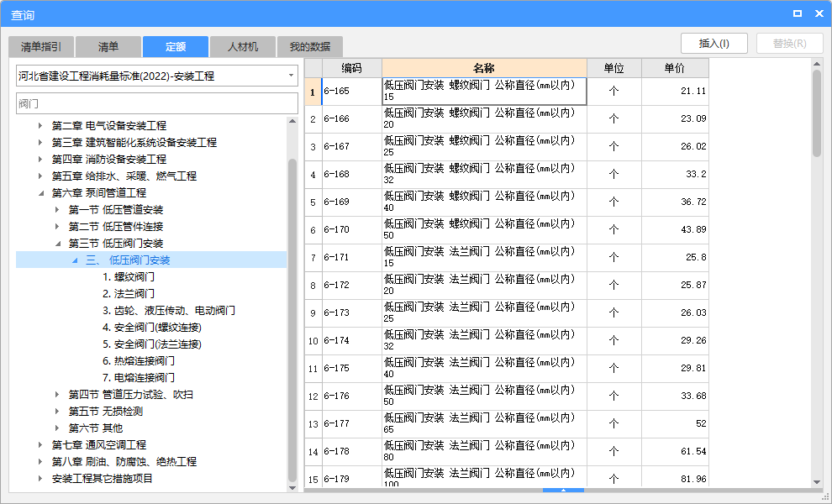832x504 pixels.
Task: Select code cell 6-170
Action: (352, 229)
